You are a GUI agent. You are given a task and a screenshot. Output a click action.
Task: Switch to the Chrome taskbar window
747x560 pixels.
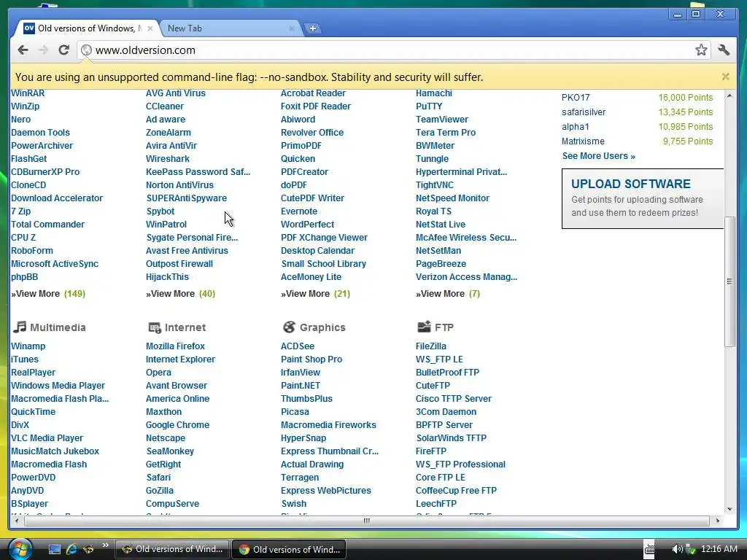tap(289, 550)
